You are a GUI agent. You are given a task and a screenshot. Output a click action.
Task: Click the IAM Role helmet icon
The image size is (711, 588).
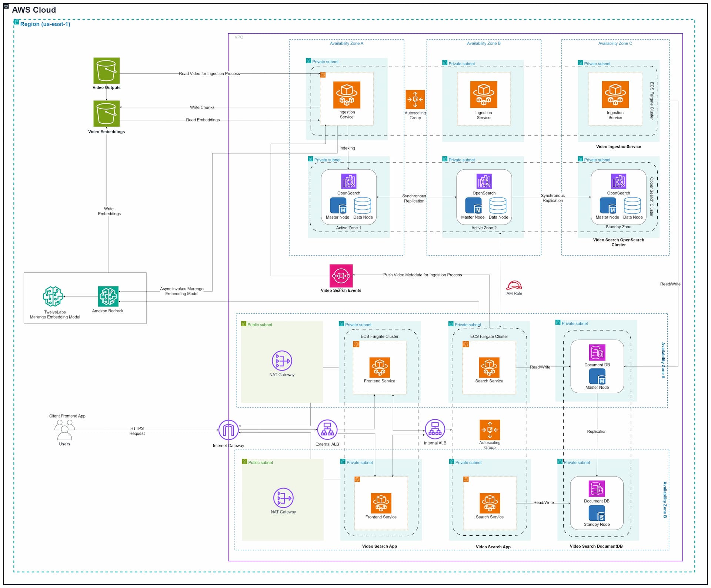pyautogui.click(x=514, y=285)
